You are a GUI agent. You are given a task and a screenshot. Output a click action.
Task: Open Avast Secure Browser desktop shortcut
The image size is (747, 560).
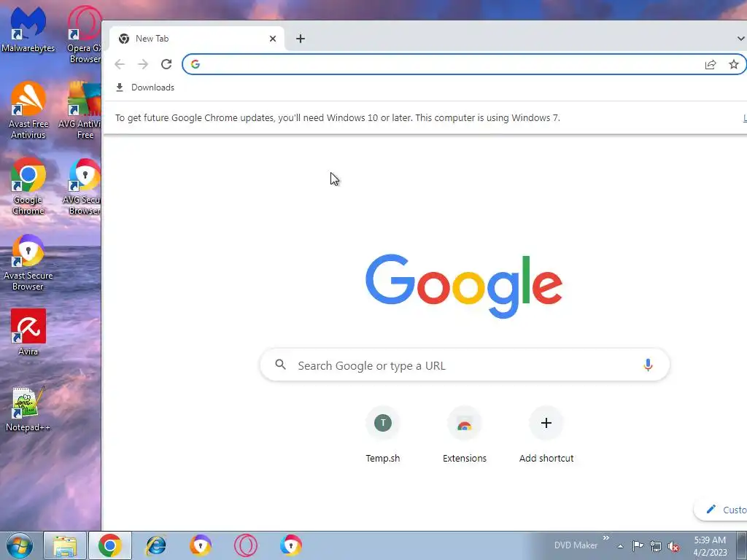coord(28,262)
